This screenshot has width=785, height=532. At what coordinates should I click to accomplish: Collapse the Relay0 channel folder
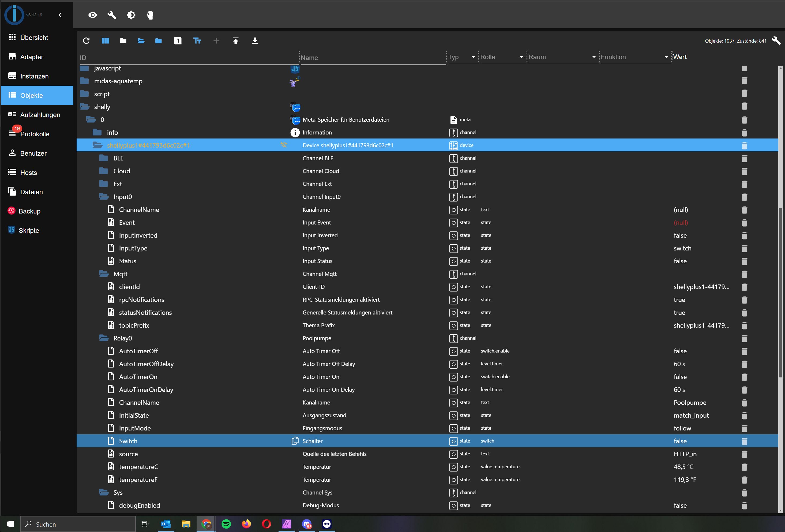coord(104,338)
